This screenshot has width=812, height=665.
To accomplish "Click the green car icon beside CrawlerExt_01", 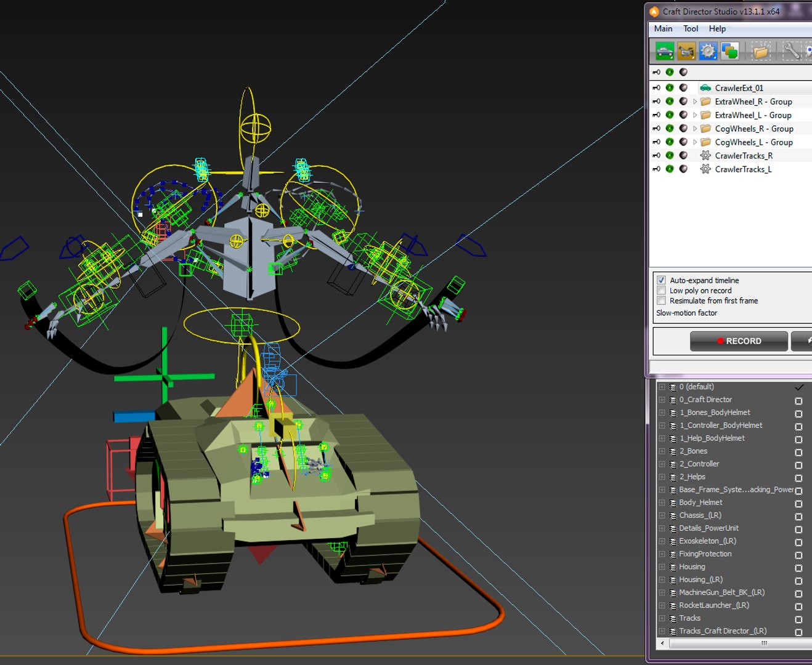I will pos(705,88).
